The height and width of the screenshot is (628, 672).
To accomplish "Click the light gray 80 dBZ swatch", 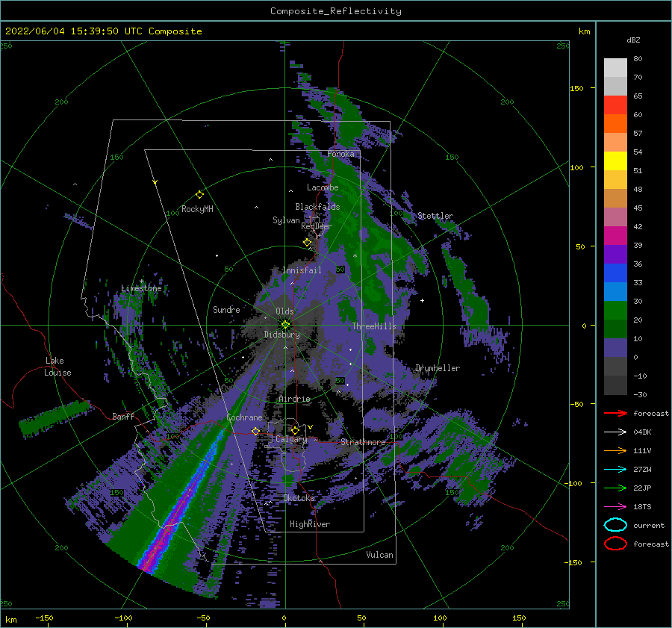I will pyautogui.click(x=615, y=68).
